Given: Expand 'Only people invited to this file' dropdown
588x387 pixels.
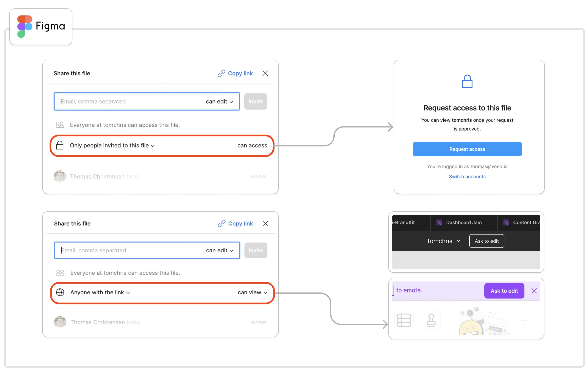Looking at the screenshot, I should pos(112,145).
